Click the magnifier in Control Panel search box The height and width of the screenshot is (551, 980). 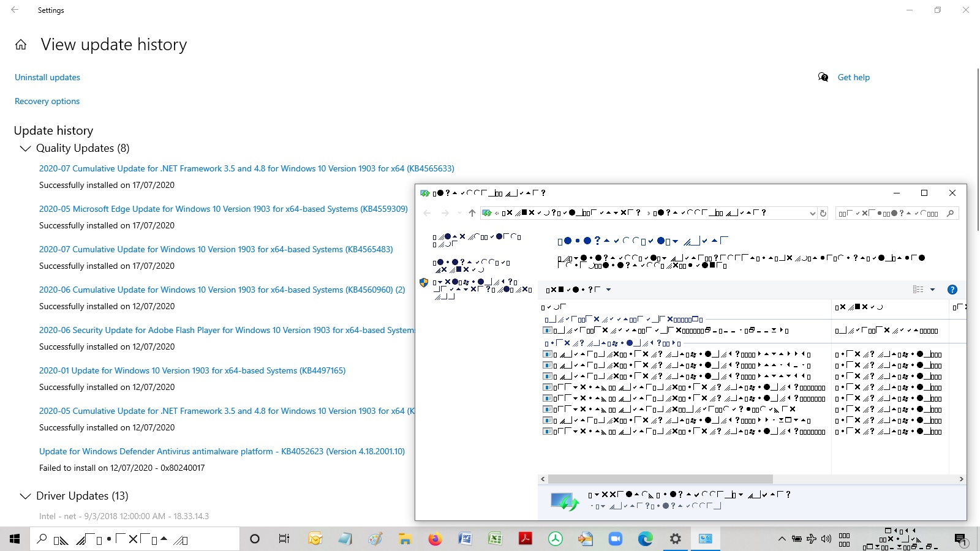click(x=950, y=213)
